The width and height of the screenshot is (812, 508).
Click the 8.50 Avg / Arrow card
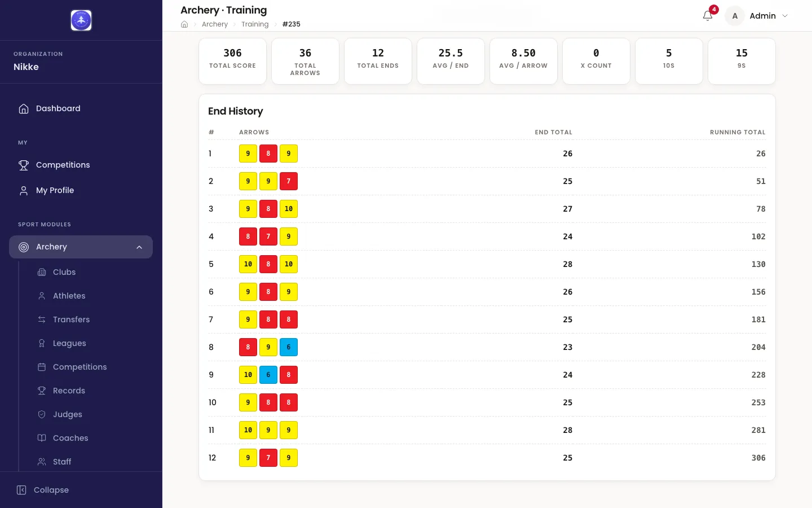[x=523, y=61]
